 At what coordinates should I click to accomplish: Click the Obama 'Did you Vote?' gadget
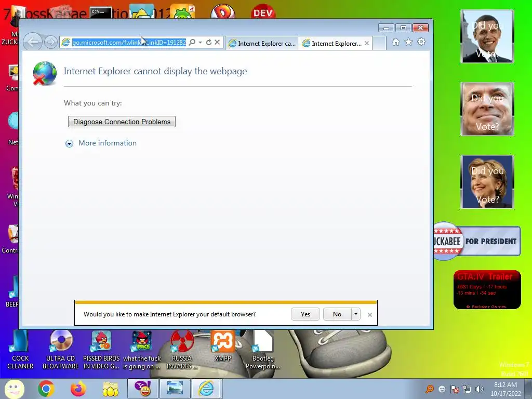(x=487, y=37)
